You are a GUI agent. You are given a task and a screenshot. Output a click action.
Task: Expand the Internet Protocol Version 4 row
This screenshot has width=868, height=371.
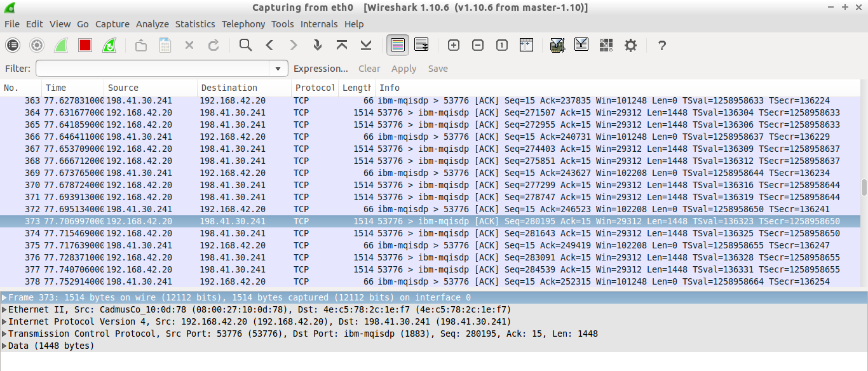tap(4, 321)
